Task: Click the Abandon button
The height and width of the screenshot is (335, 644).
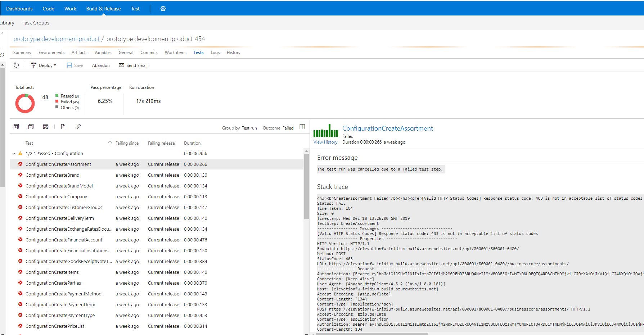Action: point(101,65)
